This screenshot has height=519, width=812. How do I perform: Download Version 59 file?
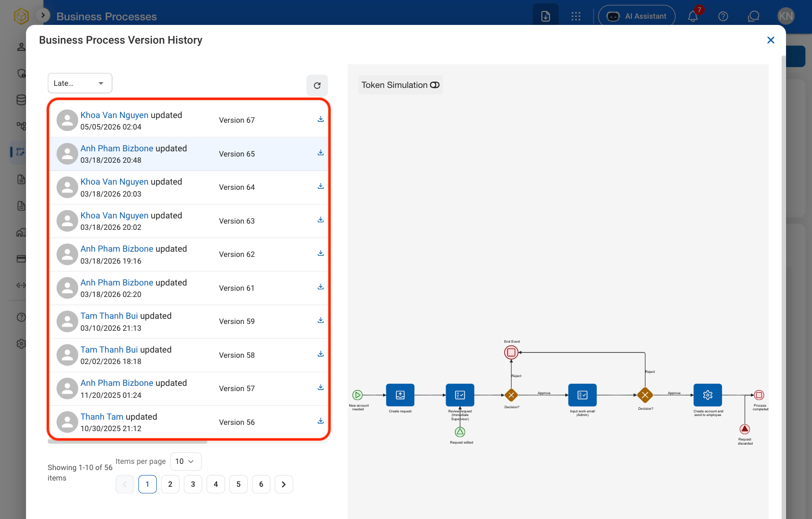tap(321, 320)
